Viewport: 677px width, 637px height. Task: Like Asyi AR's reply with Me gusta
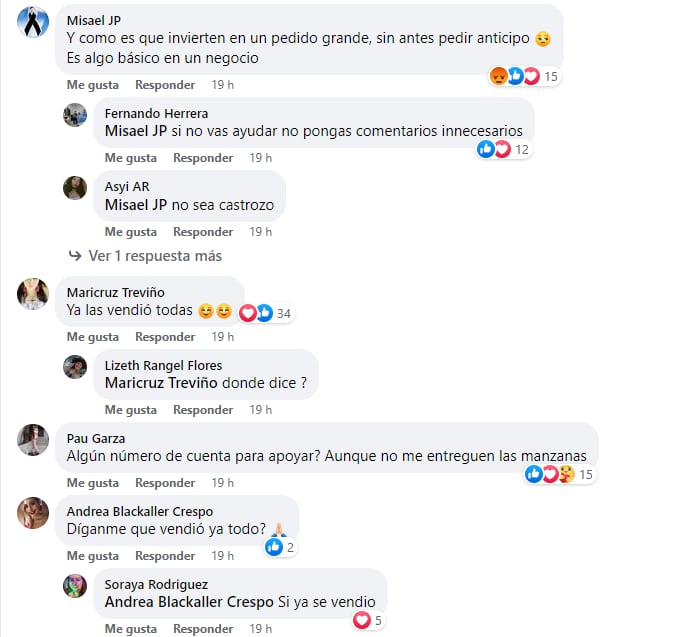click(x=131, y=232)
